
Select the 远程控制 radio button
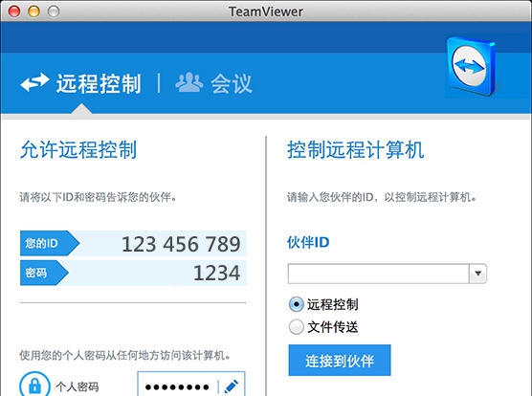297,304
